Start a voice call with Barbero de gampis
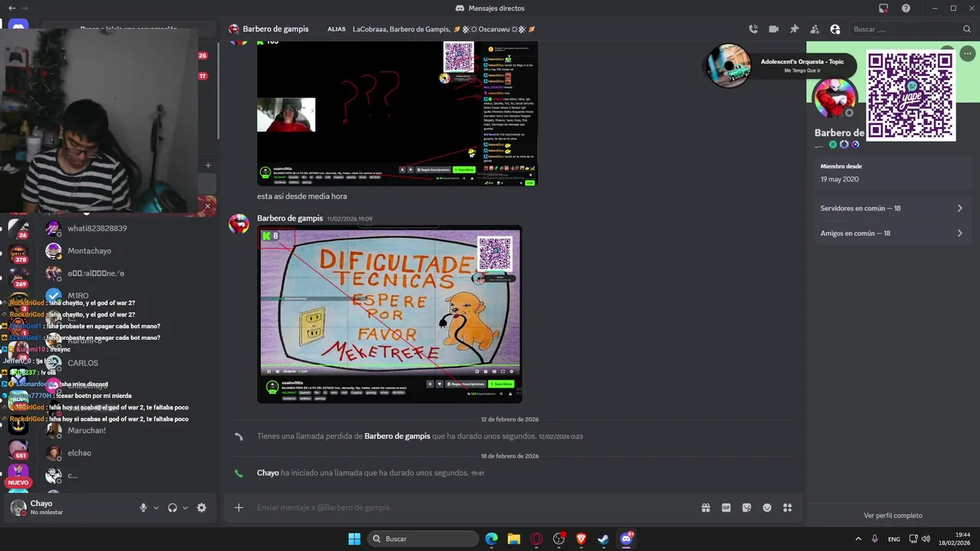This screenshot has height=551, width=980. point(753,29)
